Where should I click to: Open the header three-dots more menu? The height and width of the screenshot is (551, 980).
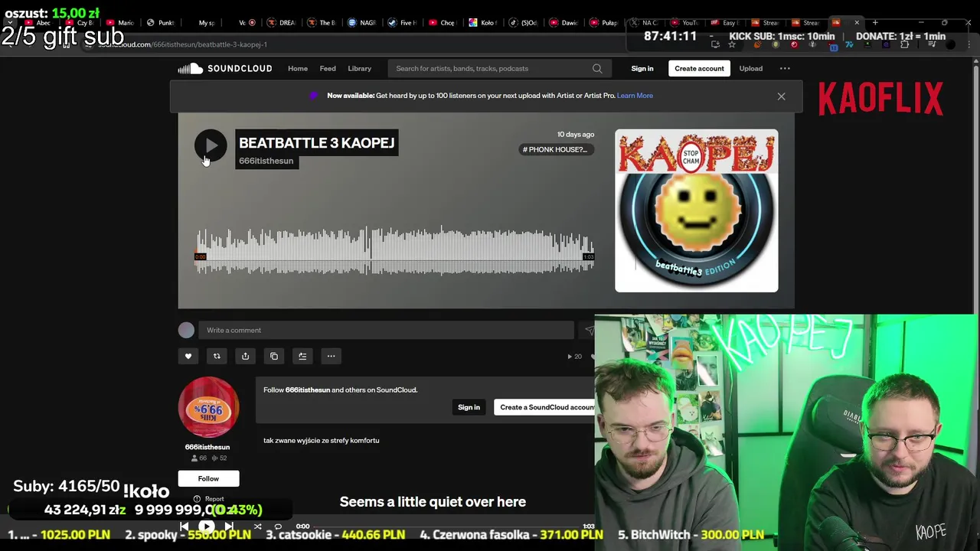[x=785, y=68]
